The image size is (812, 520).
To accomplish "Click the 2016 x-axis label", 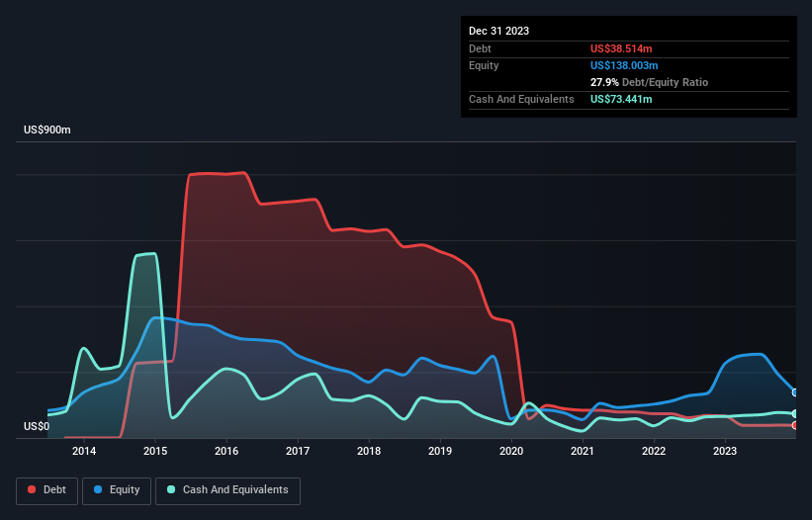I will tap(226, 451).
